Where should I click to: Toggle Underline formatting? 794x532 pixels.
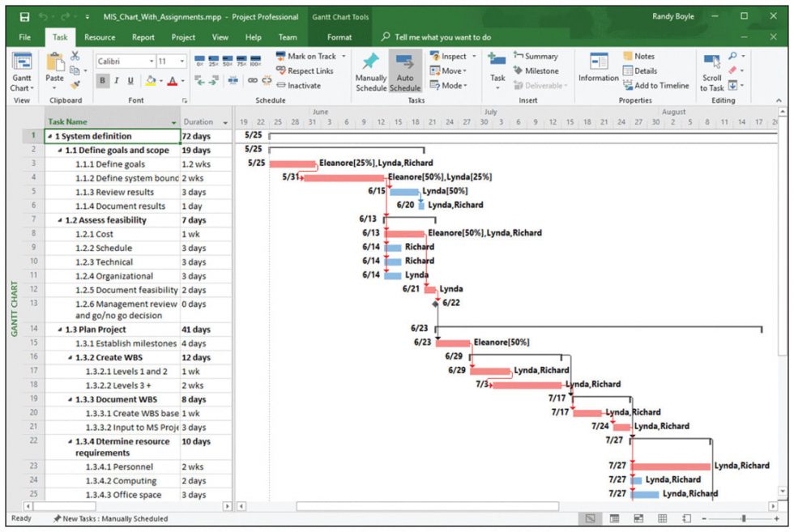tap(130, 80)
